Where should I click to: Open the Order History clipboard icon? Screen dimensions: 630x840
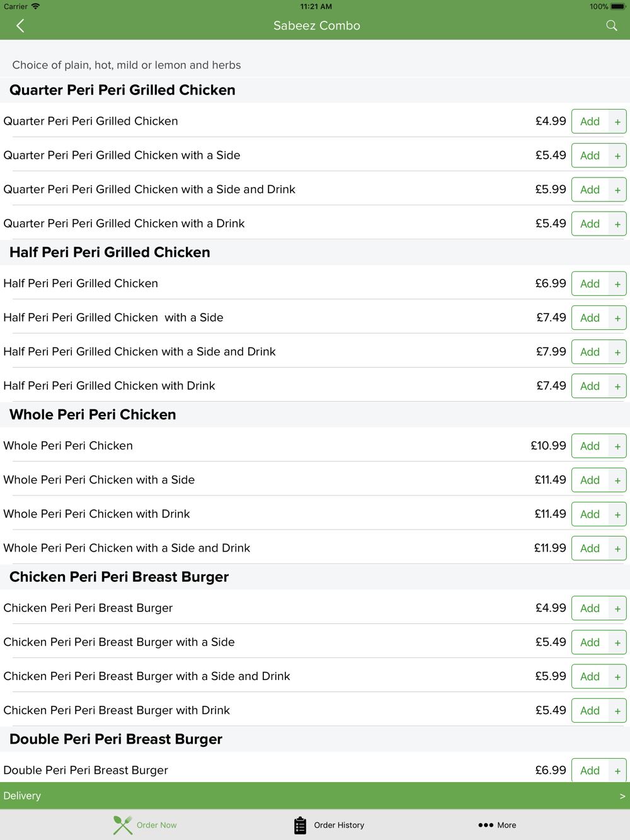[300, 825]
